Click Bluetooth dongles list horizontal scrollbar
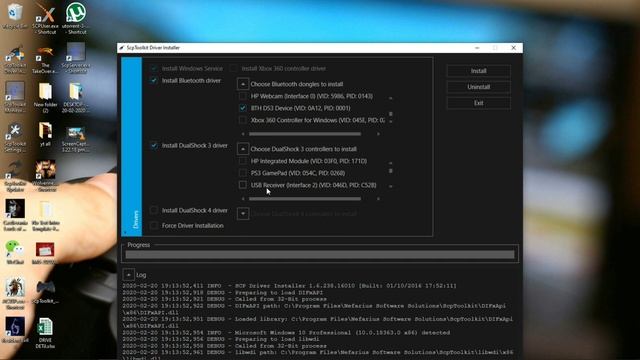This screenshot has height=360, width=640. point(305,134)
